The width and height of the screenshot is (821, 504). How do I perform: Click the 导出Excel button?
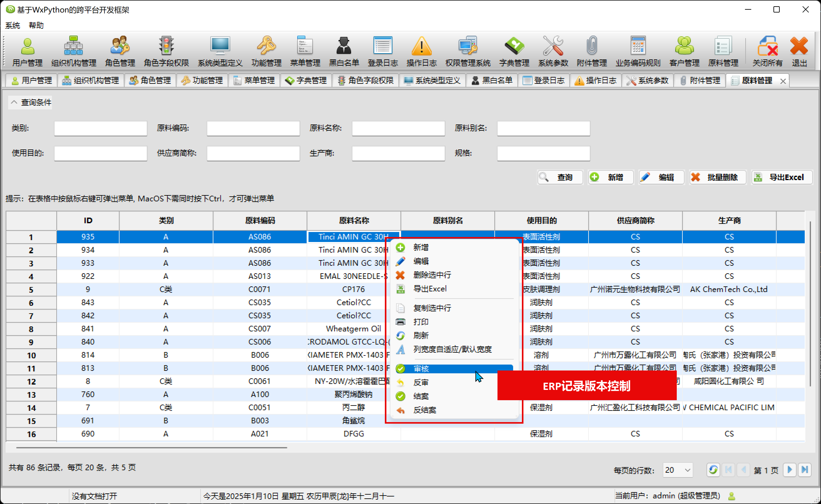pos(782,177)
